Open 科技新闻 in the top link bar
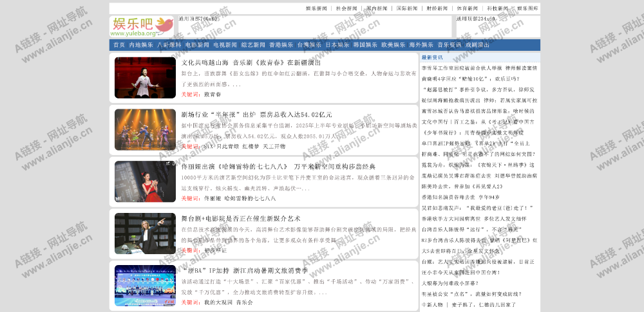This screenshot has height=312, width=644. (x=497, y=8)
